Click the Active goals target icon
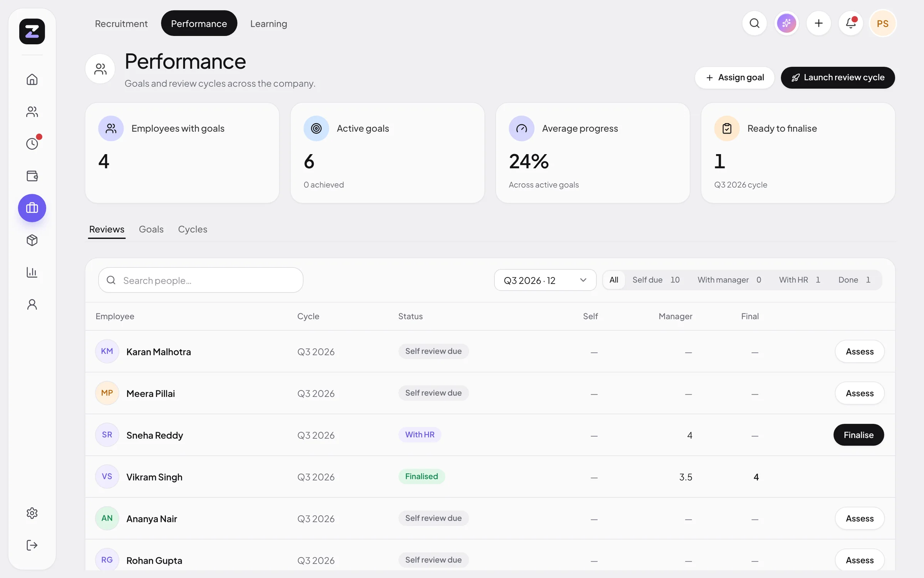The image size is (924, 578). tap(316, 128)
